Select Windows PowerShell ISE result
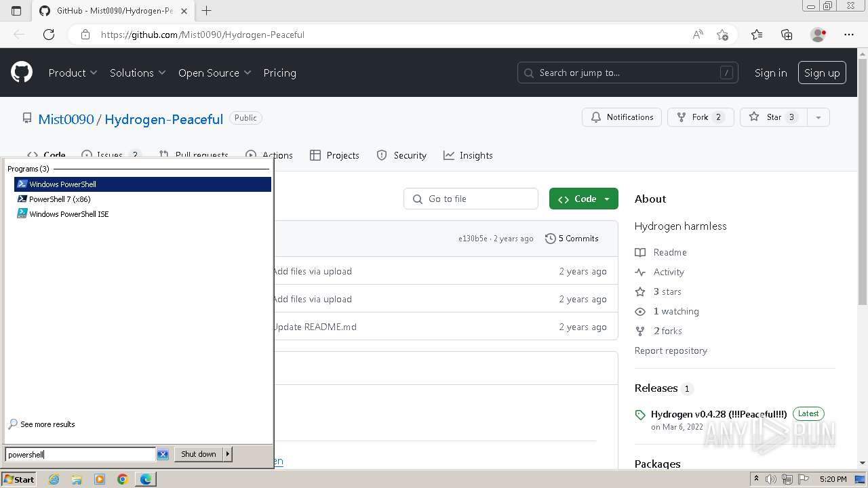The image size is (868, 488). (142, 214)
